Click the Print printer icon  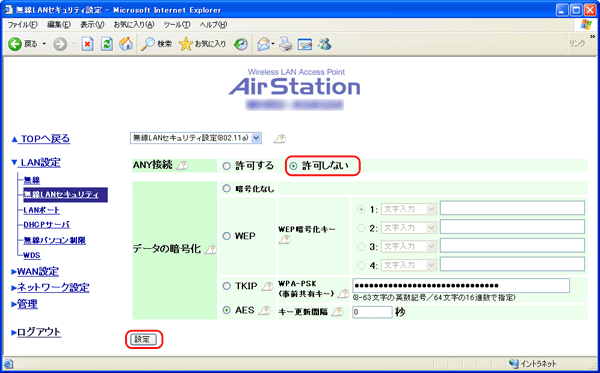pos(285,44)
